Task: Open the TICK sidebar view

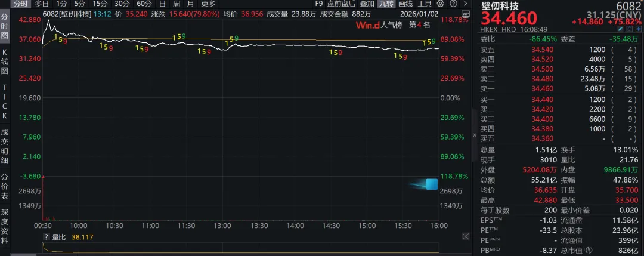Action: click(5, 101)
